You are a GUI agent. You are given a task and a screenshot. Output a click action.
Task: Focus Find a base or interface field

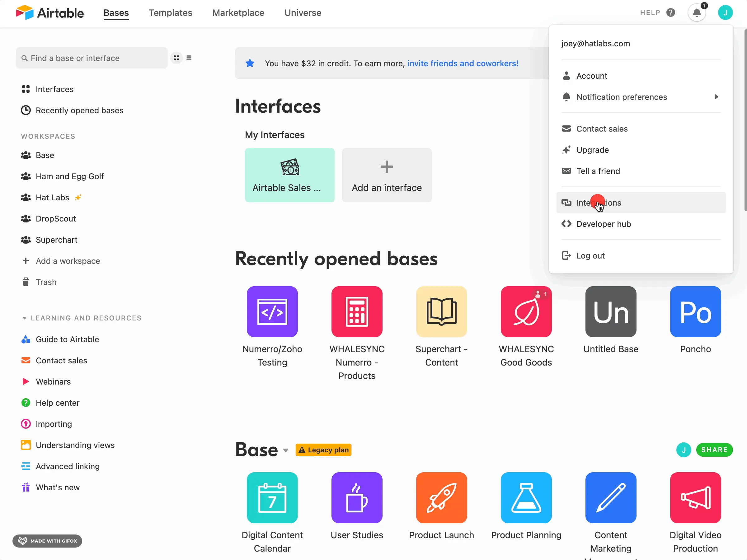coord(92,58)
